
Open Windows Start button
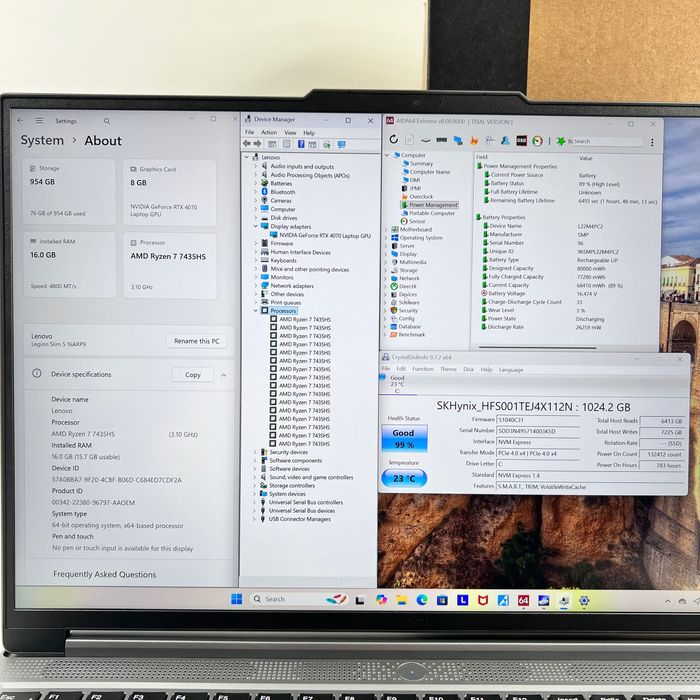(x=236, y=599)
